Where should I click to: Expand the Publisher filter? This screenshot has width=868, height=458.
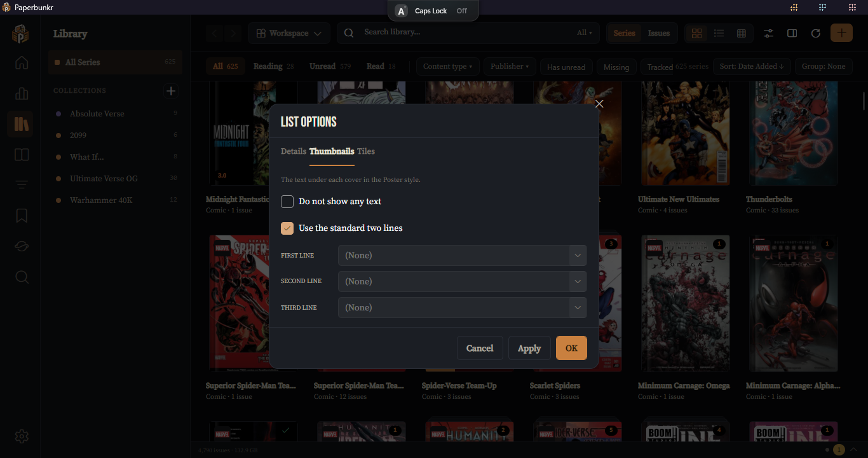[510, 66]
